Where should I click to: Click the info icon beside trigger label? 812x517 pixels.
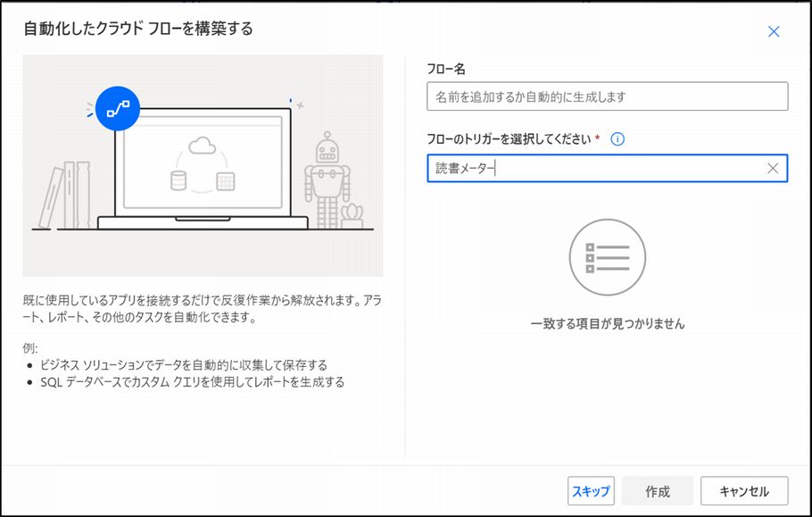[617, 138]
